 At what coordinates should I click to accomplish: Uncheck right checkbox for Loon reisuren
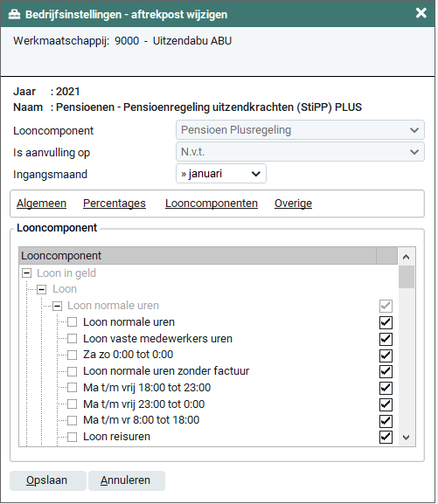(386, 437)
